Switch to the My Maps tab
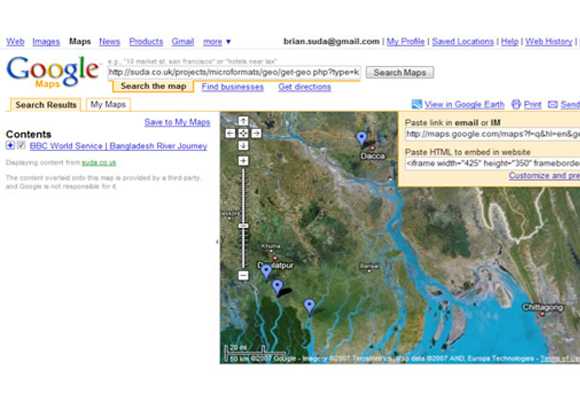 108,105
